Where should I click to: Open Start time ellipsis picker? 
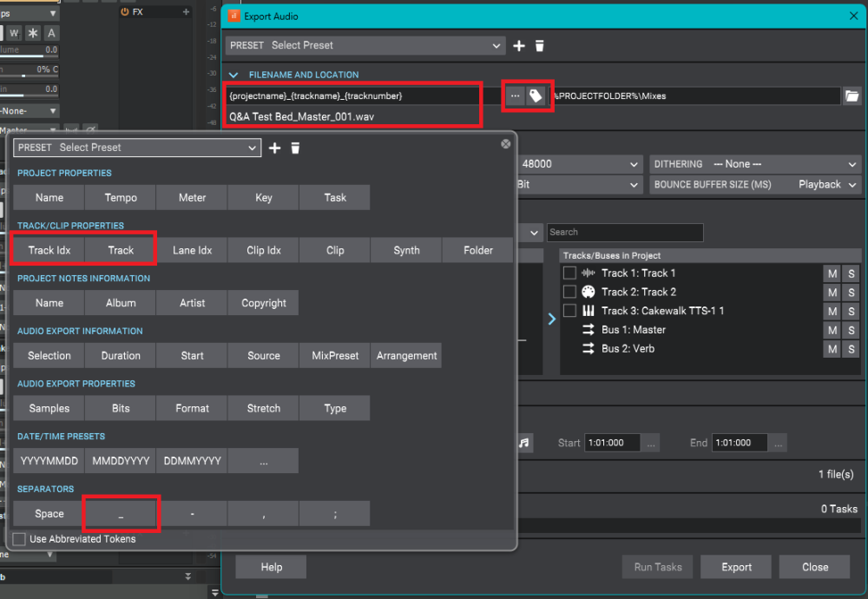point(651,443)
